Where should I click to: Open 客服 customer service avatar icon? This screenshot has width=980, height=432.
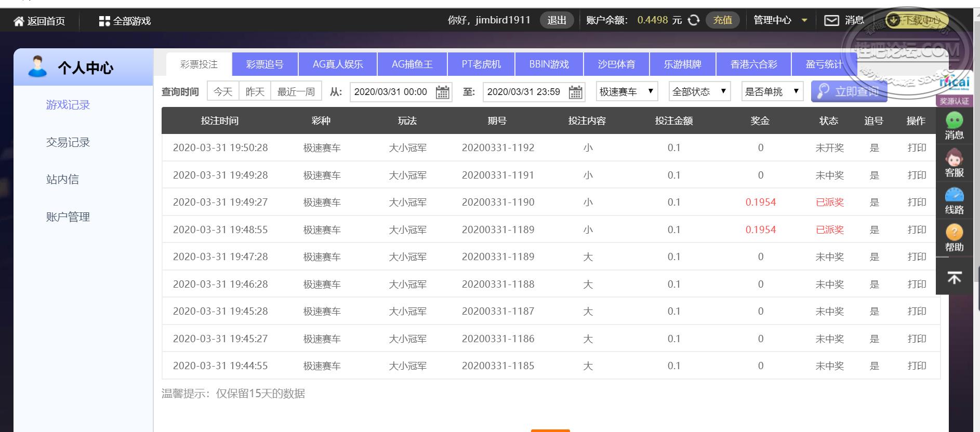[954, 157]
